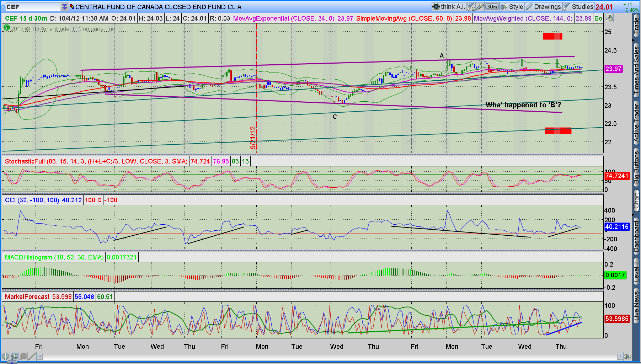
Task: Open the Studies menu
Action: coord(578,7)
